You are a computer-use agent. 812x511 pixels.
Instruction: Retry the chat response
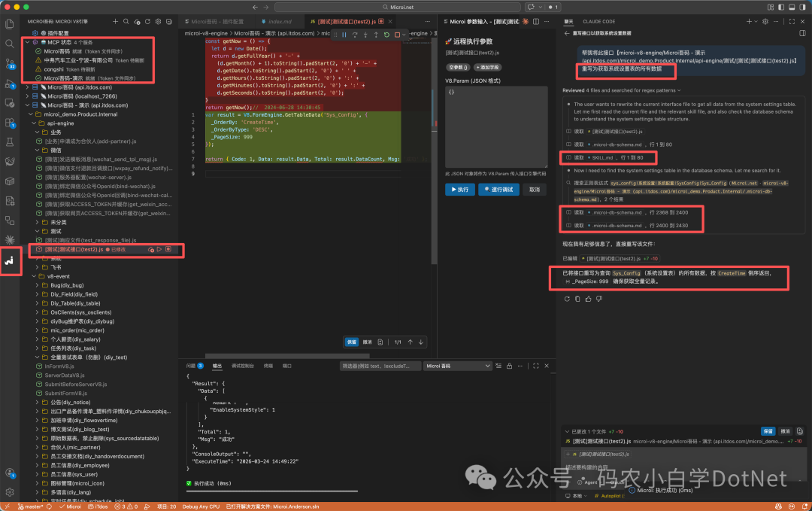tap(567, 299)
